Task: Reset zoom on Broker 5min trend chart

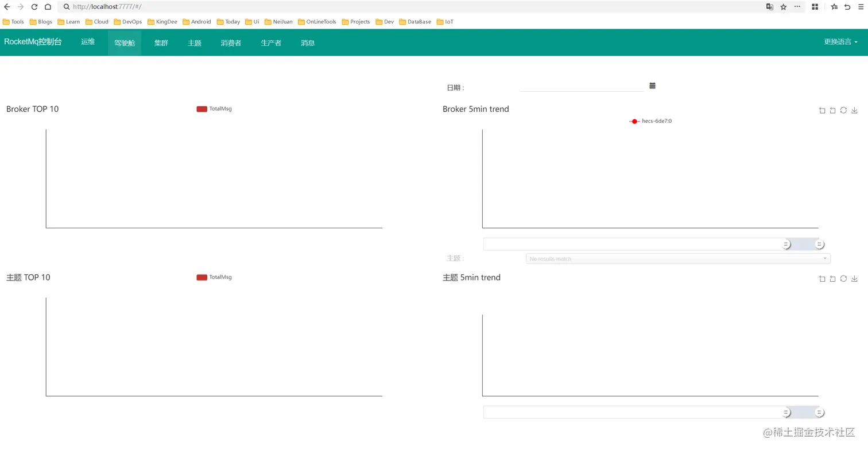Action: (x=832, y=110)
